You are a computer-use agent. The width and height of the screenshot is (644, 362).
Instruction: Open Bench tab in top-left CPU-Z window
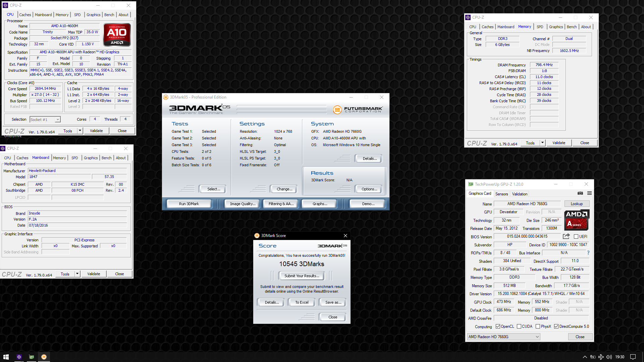click(x=109, y=15)
